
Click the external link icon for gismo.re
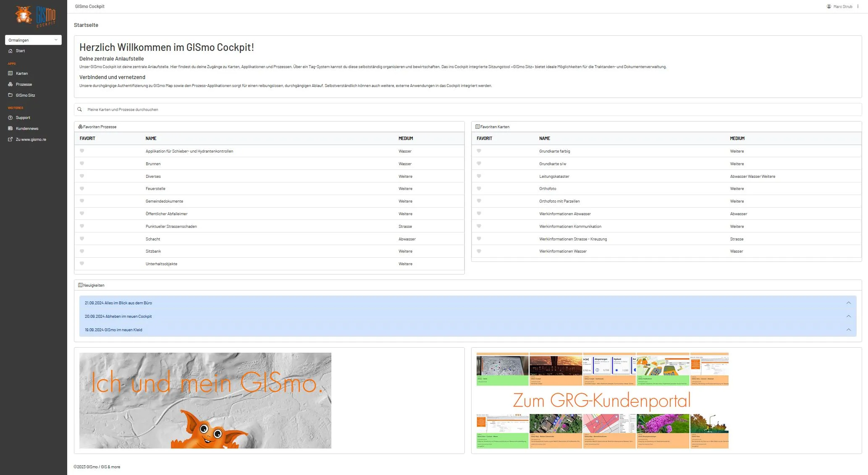pos(10,140)
